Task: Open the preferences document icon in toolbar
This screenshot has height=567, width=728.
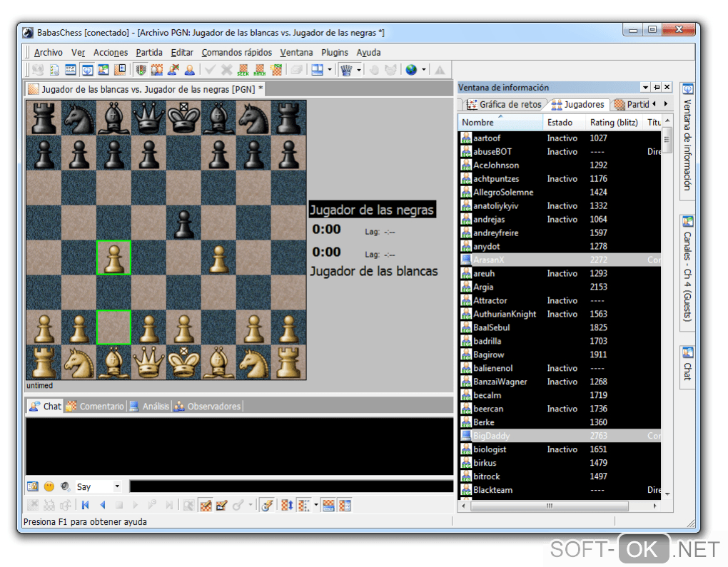Action: 54,70
